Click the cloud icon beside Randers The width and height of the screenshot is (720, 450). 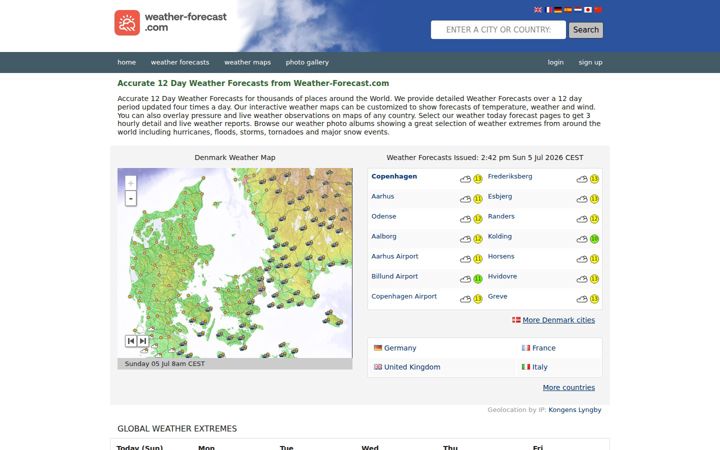pos(582,219)
